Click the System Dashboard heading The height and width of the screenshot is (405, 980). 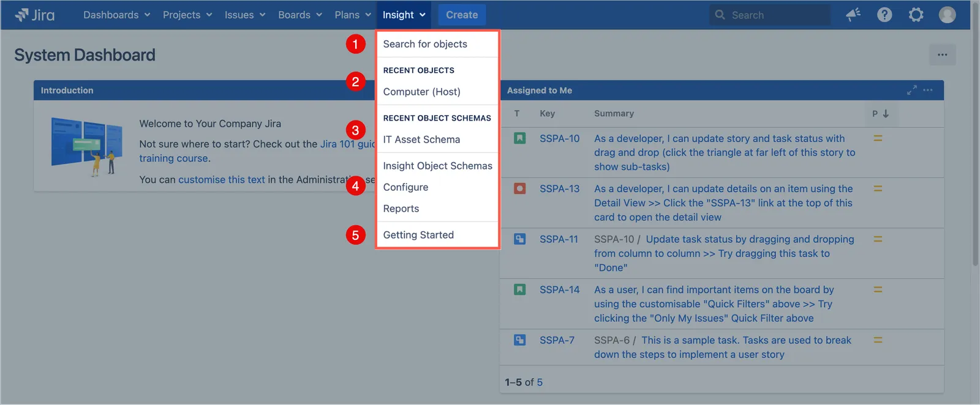coord(85,55)
